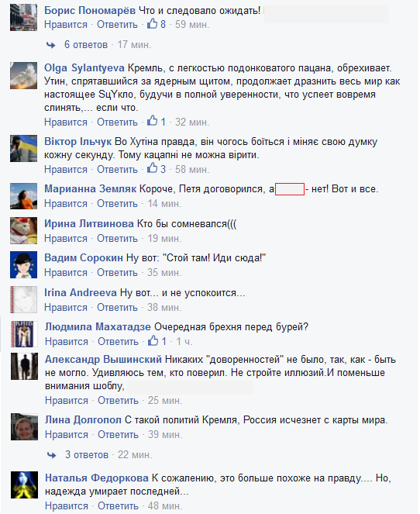Open Наталья Федоркова's profile picture
Image resolution: width=420 pixels, height=514 pixels.
(24, 485)
